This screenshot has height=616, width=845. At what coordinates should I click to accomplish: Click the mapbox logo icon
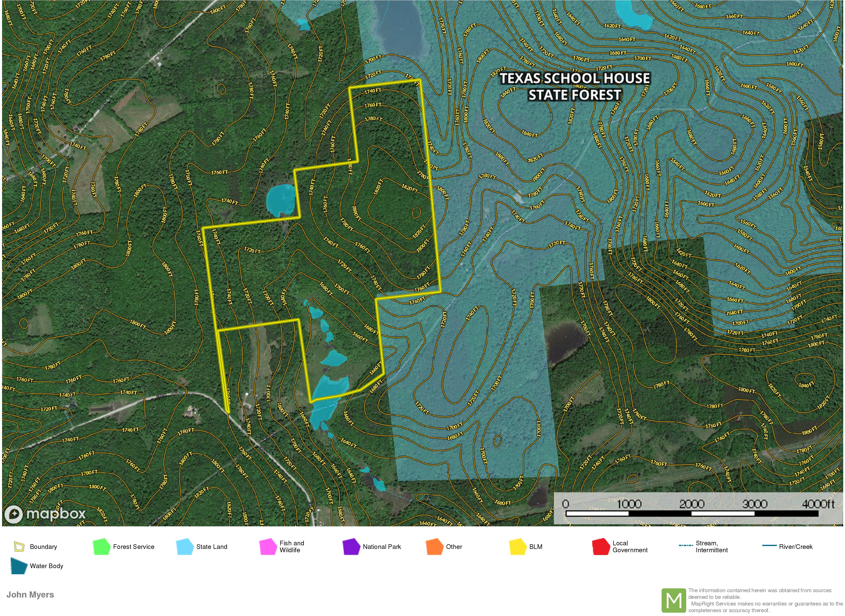(13, 515)
